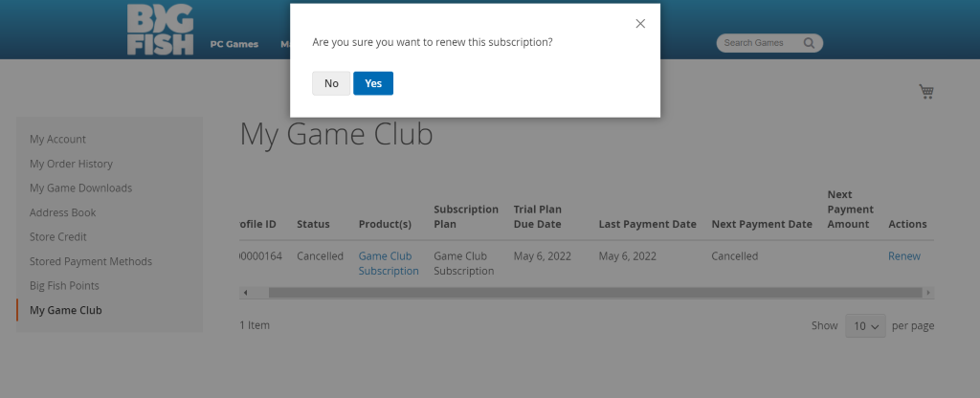Click the table's right scroll arrow

coord(928,293)
